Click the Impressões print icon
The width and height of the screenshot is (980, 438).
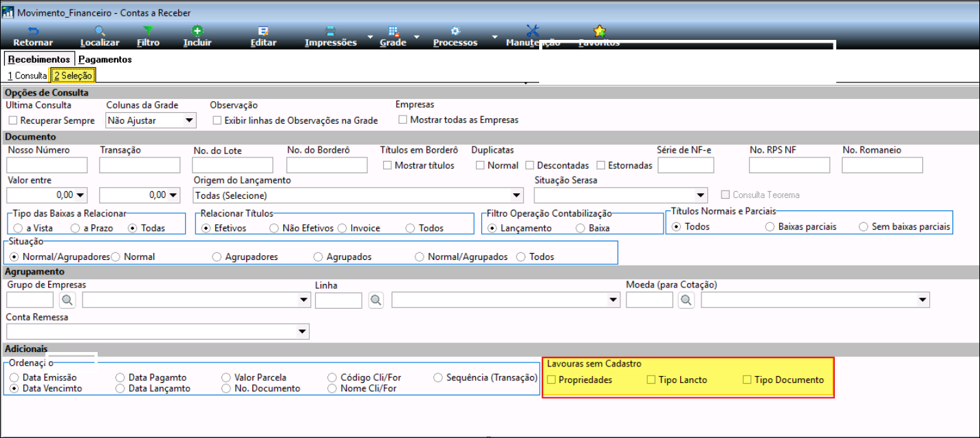coord(330,31)
